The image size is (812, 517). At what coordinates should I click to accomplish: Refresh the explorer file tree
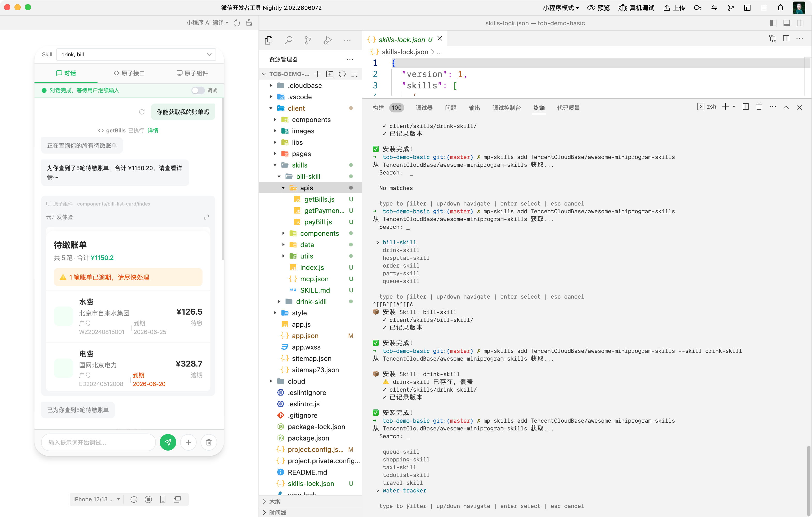pyautogui.click(x=342, y=74)
